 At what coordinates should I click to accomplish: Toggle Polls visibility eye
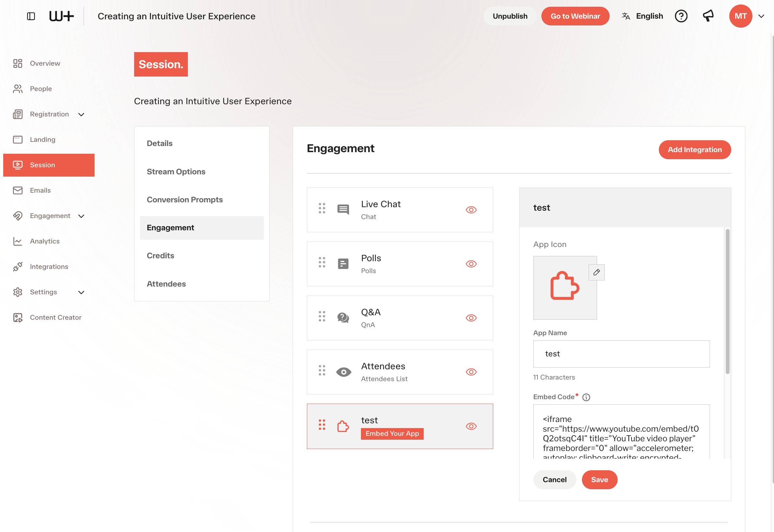point(471,264)
